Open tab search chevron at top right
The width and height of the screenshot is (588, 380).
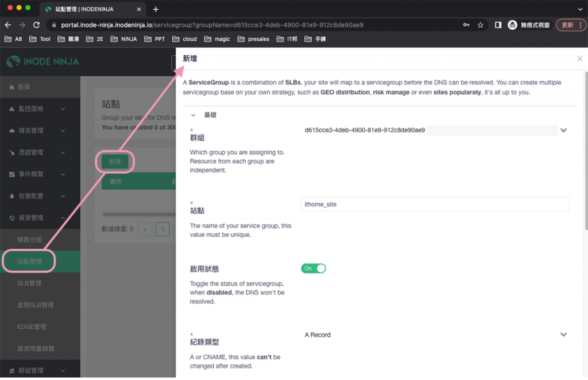[580, 9]
